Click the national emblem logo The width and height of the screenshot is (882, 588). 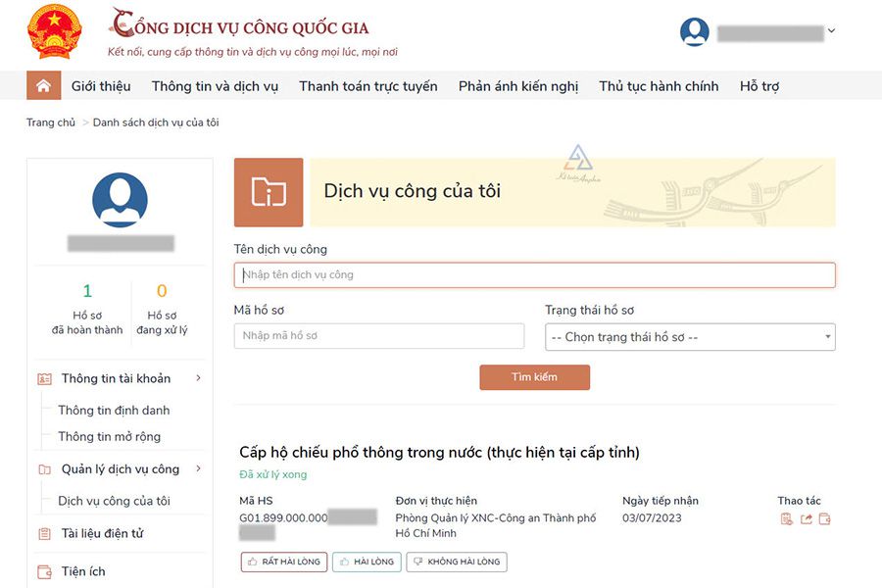pyautogui.click(x=55, y=31)
